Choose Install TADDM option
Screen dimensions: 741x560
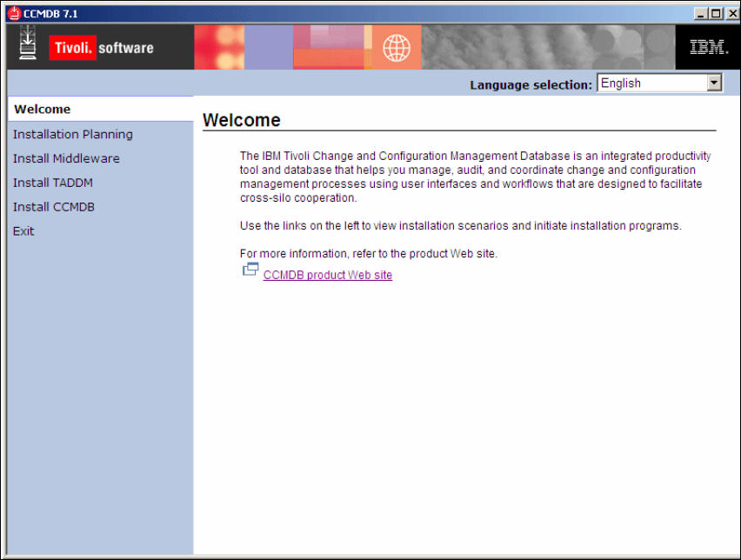(x=53, y=183)
